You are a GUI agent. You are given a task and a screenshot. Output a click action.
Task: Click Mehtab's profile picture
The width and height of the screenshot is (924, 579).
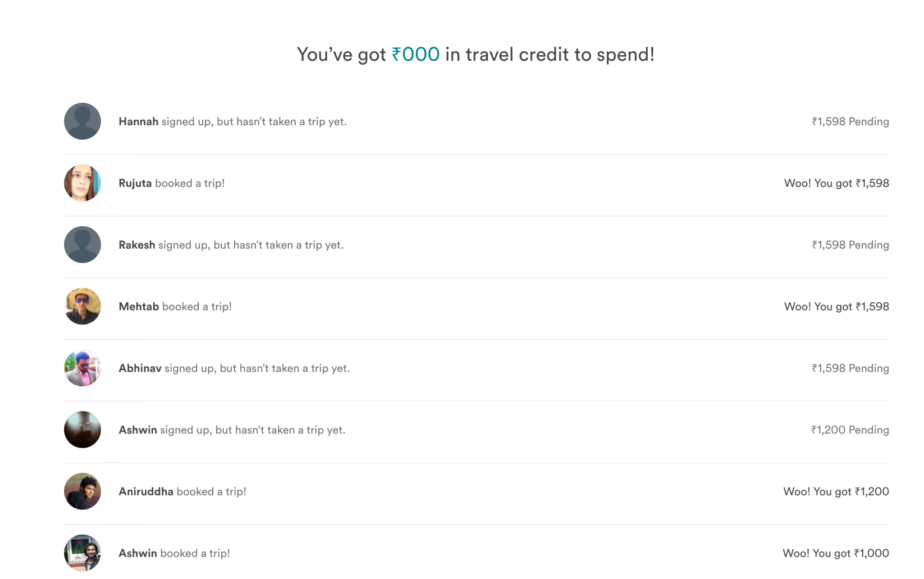pos(82,306)
